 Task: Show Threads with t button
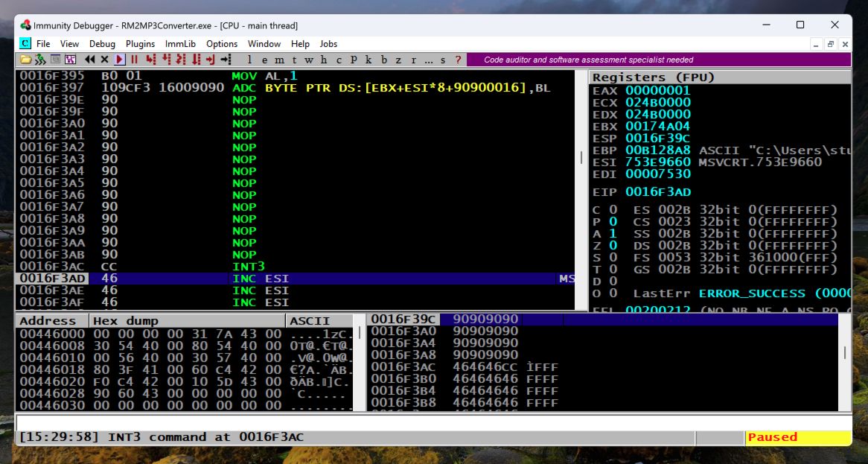click(x=294, y=60)
